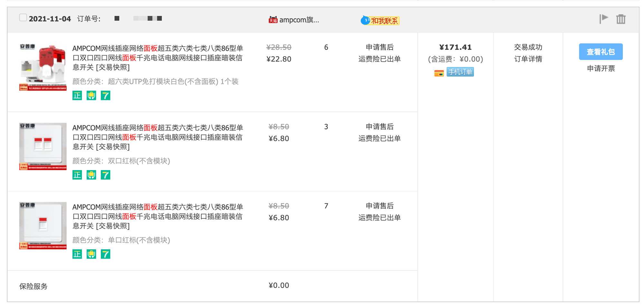The height and width of the screenshot is (305, 644).
Task: Click 运费险已出单 for the second product
Action: point(379,138)
